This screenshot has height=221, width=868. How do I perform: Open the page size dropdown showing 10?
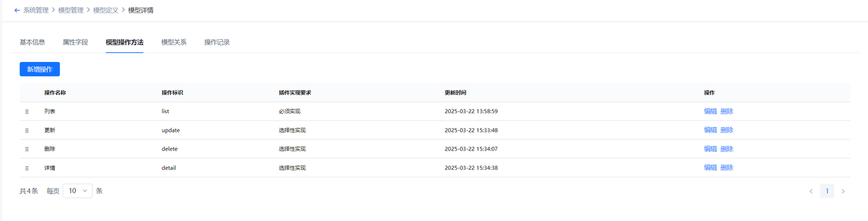click(78, 191)
